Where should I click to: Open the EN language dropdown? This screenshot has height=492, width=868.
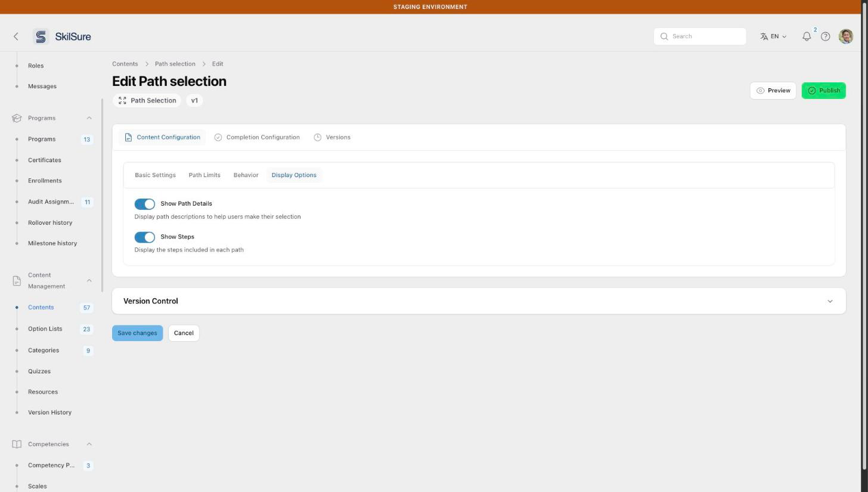(x=773, y=36)
